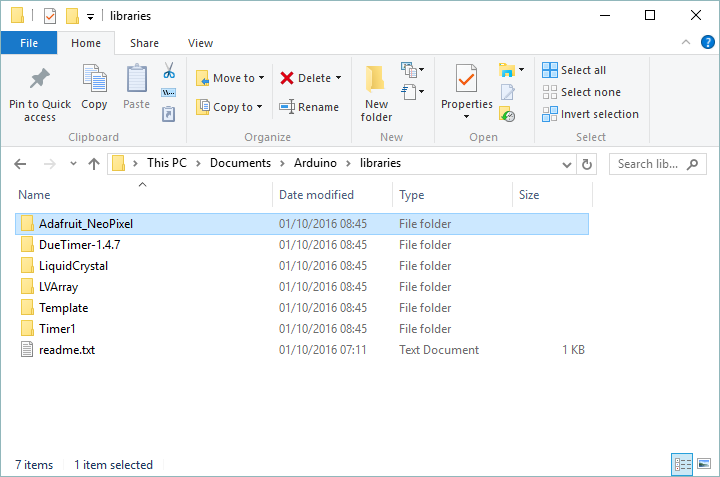
Task: Expand the Open dropdown arrow
Action: (x=522, y=70)
